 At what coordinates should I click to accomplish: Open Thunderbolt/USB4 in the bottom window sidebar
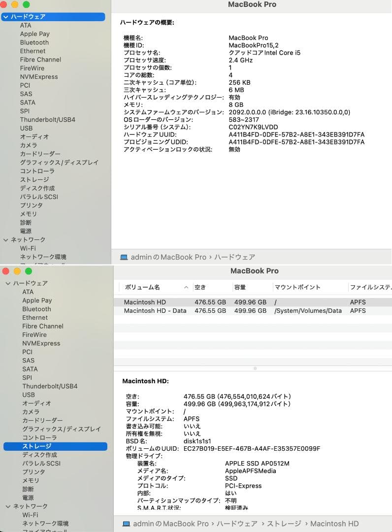(50, 386)
